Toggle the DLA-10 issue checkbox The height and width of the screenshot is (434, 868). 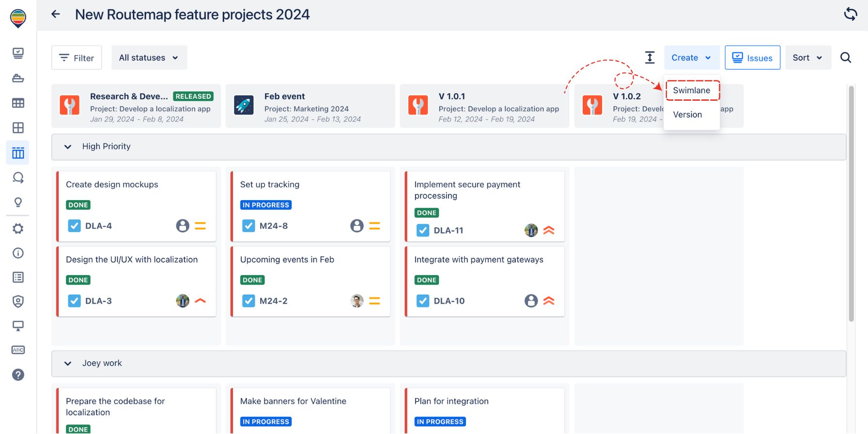pyautogui.click(x=423, y=301)
